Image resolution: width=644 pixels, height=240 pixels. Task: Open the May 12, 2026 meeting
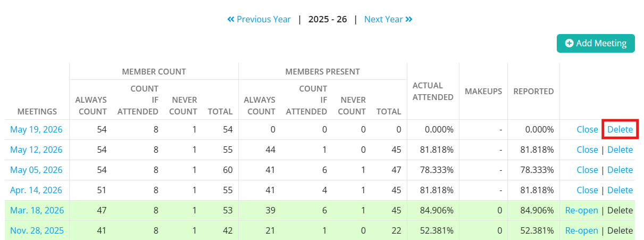[x=36, y=150]
